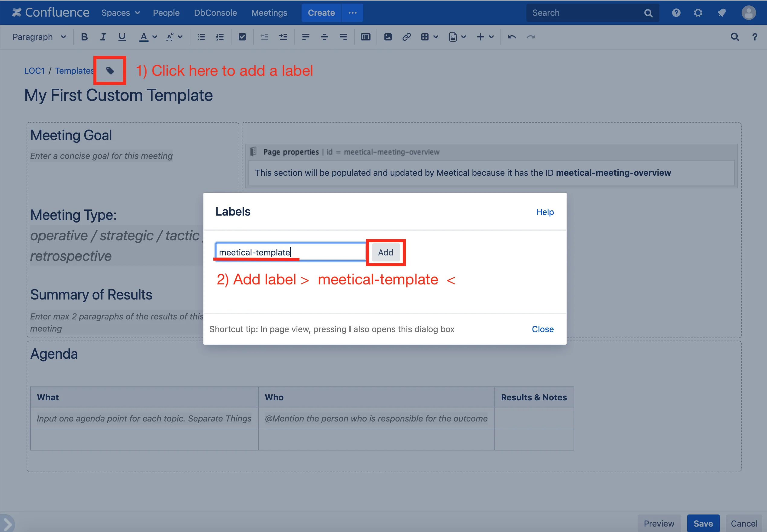Open the People menu item

pos(166,13)
